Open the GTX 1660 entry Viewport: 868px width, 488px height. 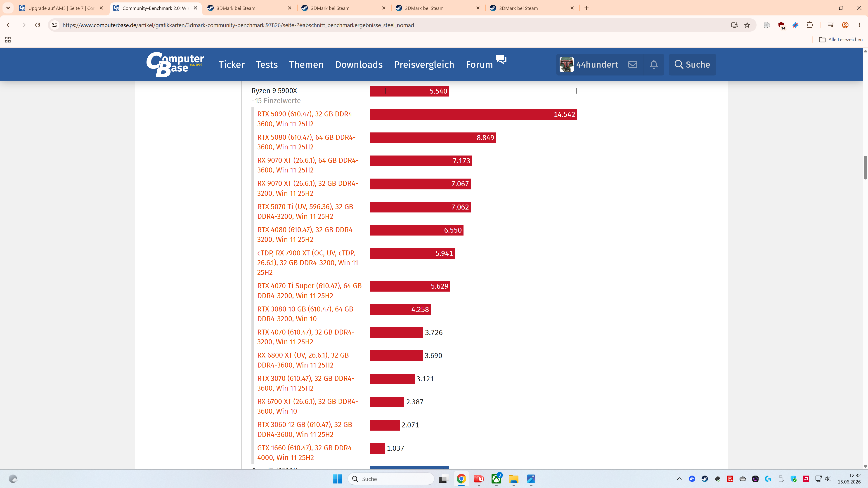[x=306, y=453]
